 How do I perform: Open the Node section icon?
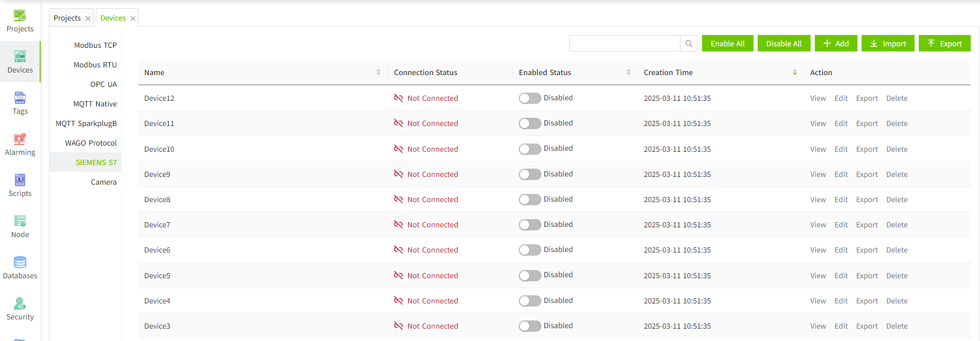click(x=20, y=222)
